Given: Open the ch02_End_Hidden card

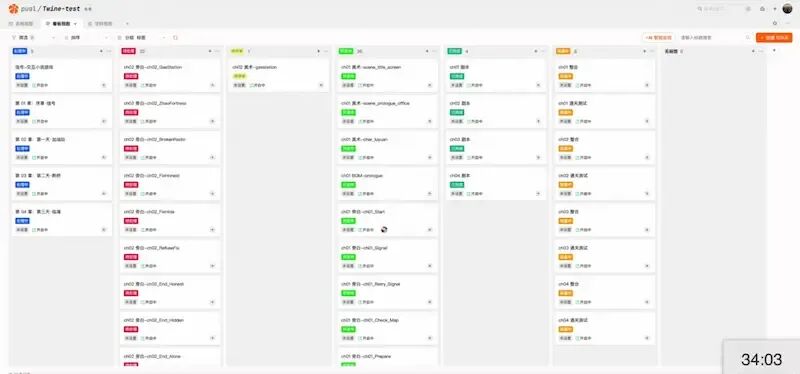Looking at the screenshot, I should (x=170, y=329).
